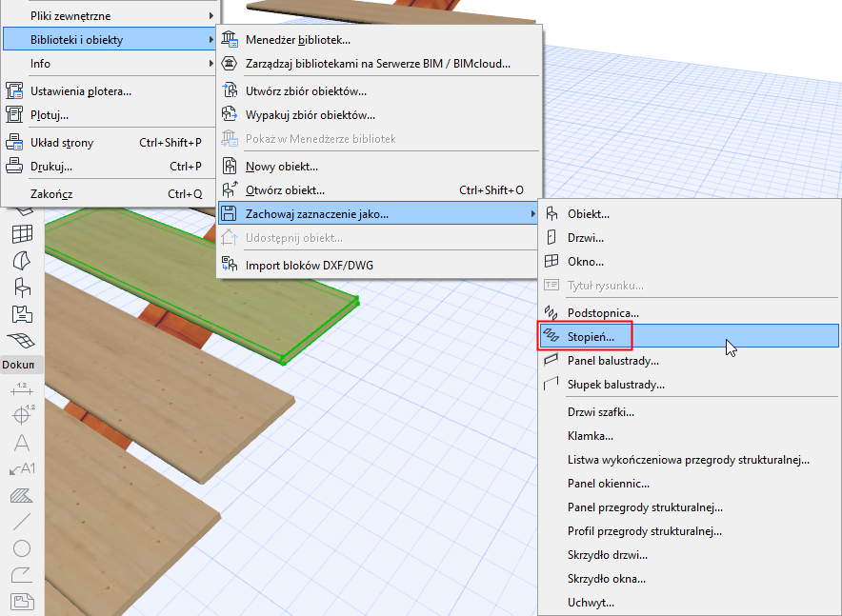The image size is (842, 616).
Task: Select the Drawing tool icon
Action: click(22, 602)
